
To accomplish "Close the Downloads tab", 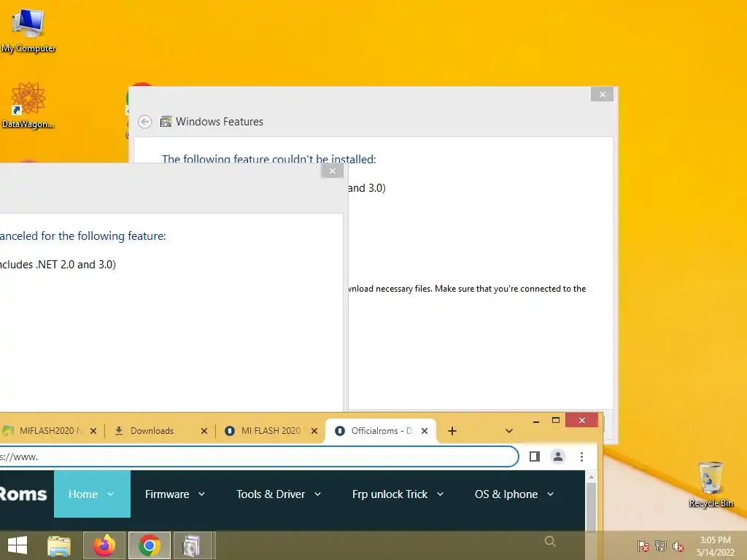I will pos(204,431).
